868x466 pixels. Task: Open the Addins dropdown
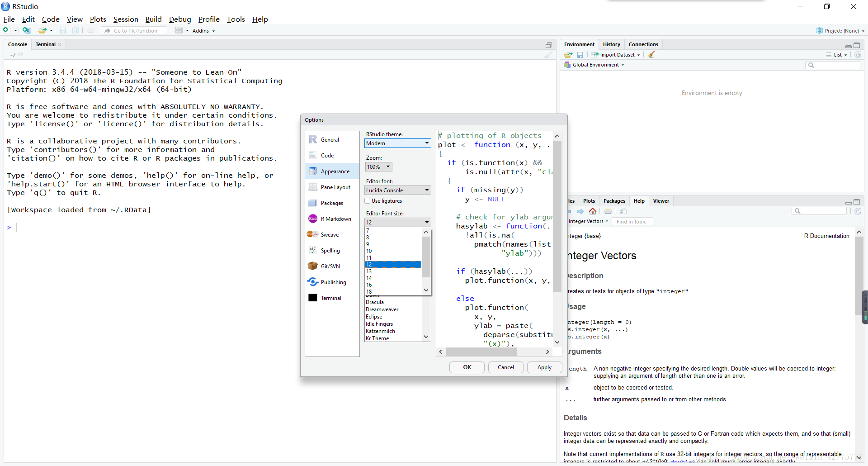point(203,31)
